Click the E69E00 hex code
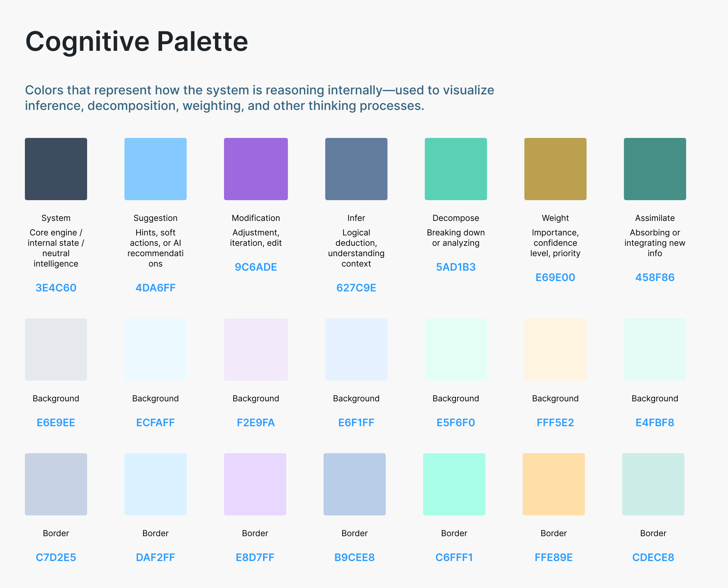Viewport: 728px width, 588px height. pos(555,278)
